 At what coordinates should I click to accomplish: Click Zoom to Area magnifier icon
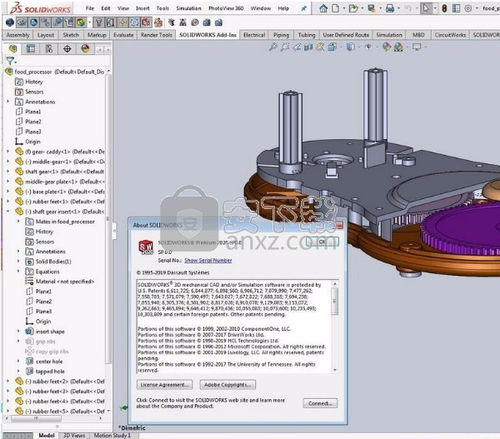[x=285, y=47]
